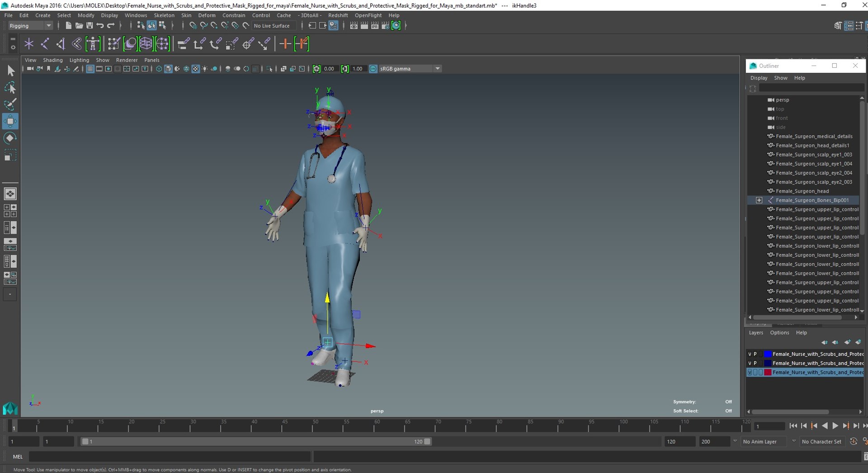Select the Create IK Handle shelf tool
Viewport: 868px width, 473px height.
pyautogui.click(x=61, y=44)
